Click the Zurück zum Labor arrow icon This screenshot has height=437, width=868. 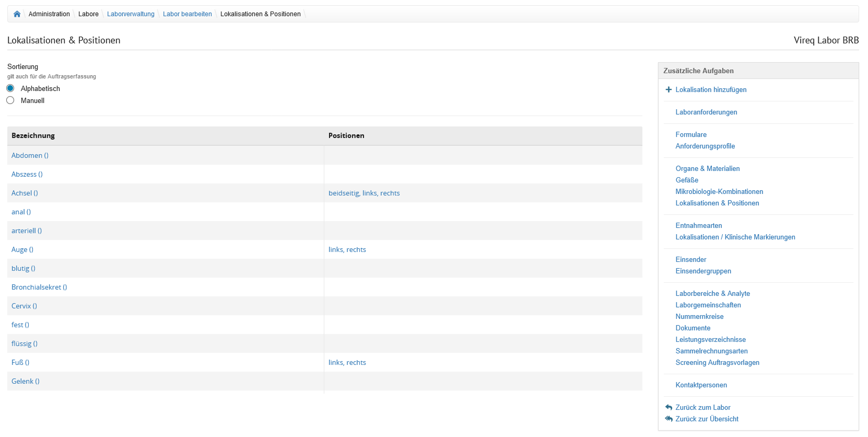[668, 407]
